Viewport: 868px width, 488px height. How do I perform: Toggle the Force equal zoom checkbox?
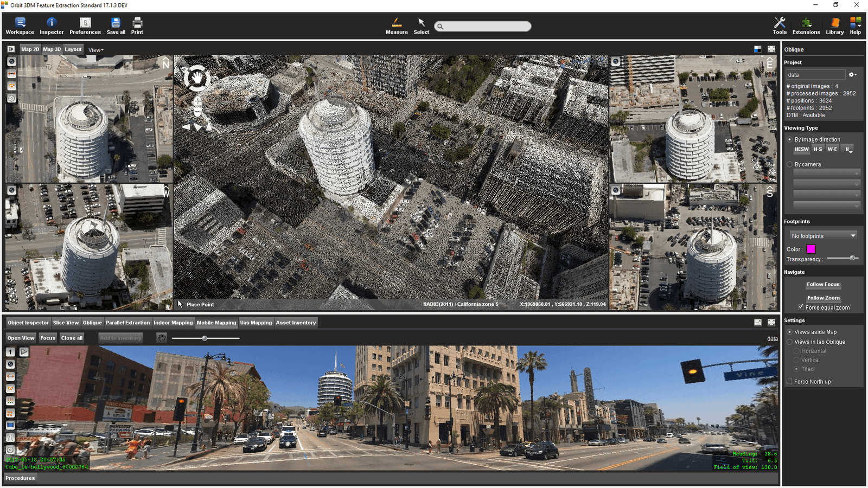[x=801, y=307]
